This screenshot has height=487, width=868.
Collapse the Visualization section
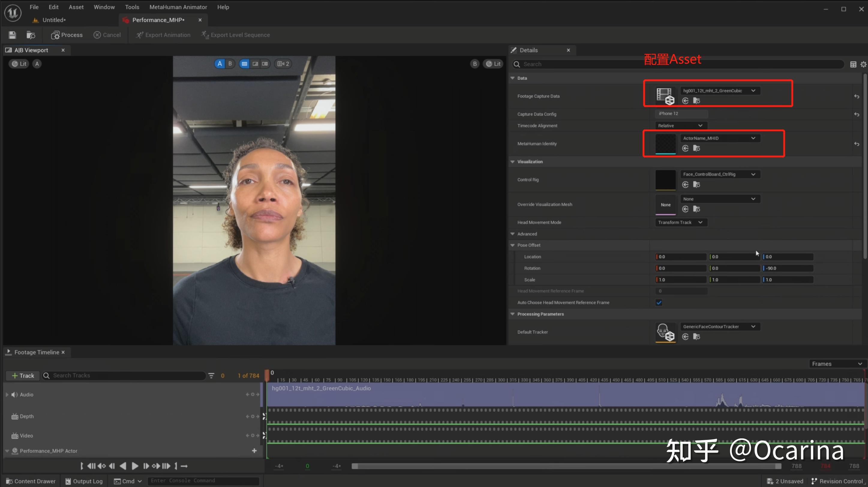click(x=513, y=161)
